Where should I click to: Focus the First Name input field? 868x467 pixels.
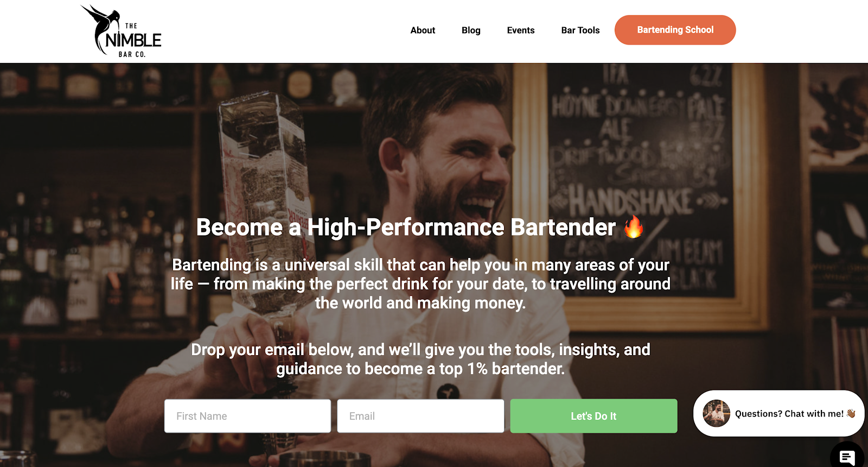pos(247,416)
